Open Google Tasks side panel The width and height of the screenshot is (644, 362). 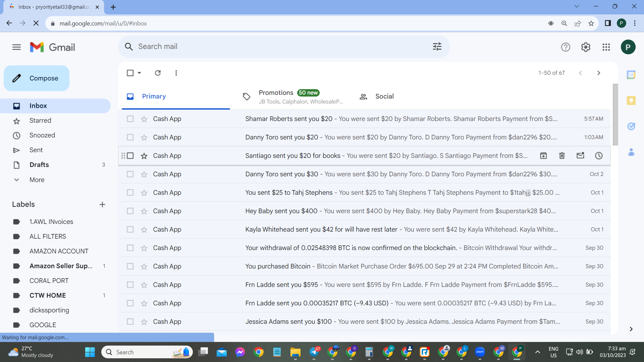click(631, 126)
